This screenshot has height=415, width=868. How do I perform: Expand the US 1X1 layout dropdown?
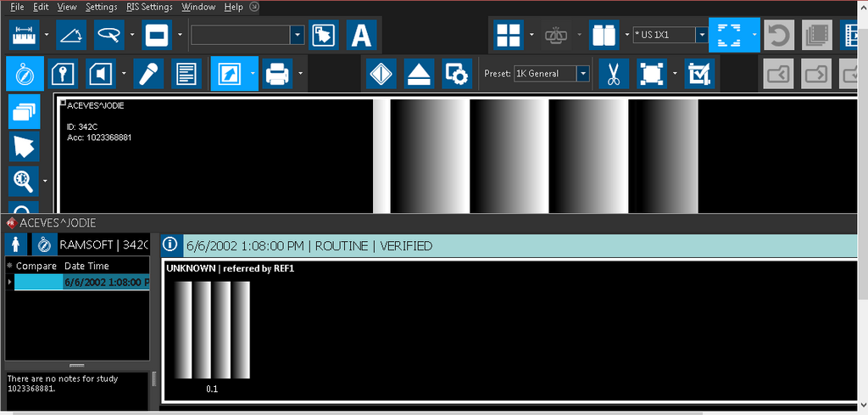tap(701, 35)
